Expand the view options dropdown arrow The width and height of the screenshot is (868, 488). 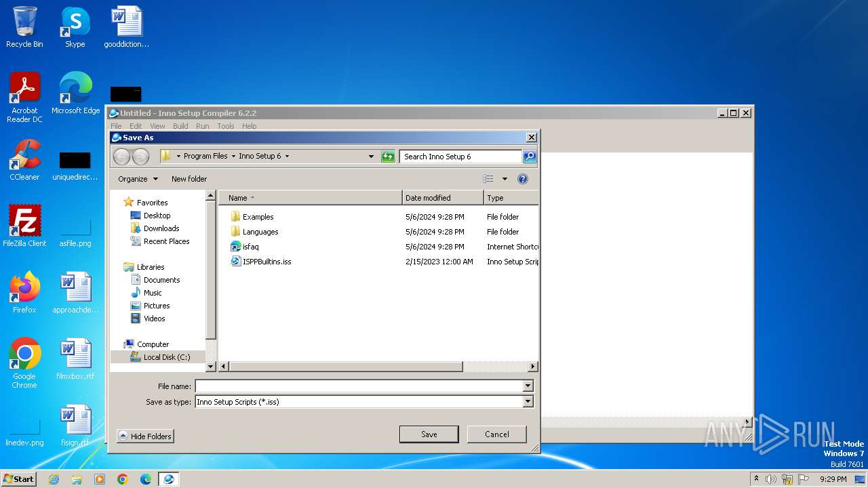coord(505,179)
